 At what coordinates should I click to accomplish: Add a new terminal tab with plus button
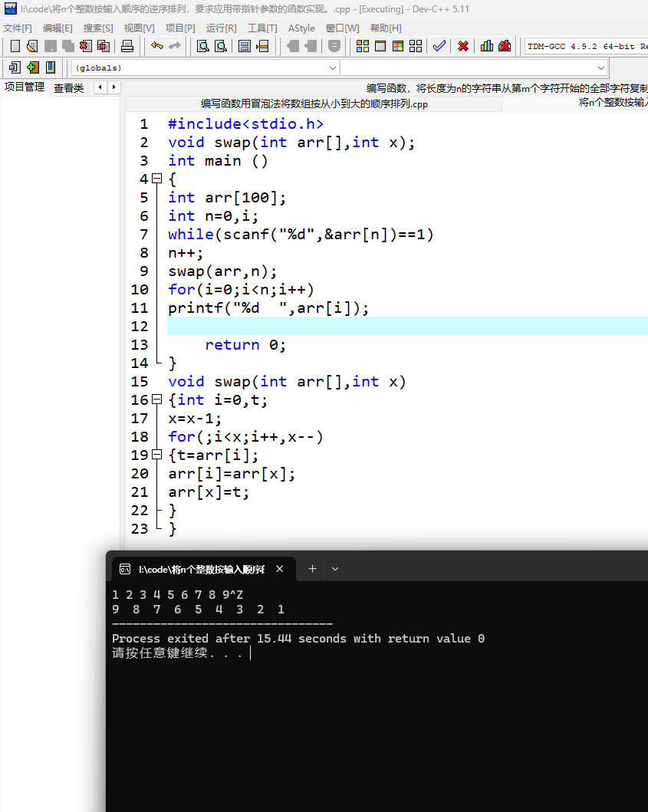312,569
